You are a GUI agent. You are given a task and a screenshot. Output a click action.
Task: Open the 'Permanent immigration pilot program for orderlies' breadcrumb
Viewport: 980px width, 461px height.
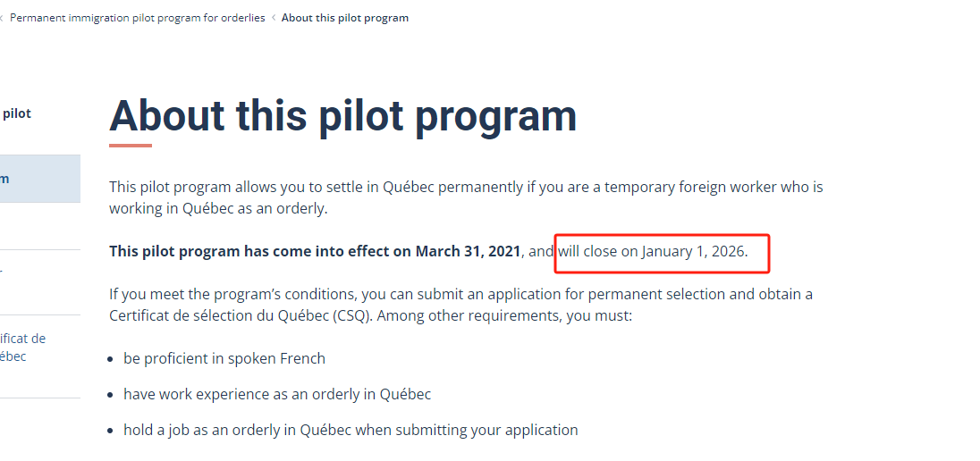pos(138,18)
